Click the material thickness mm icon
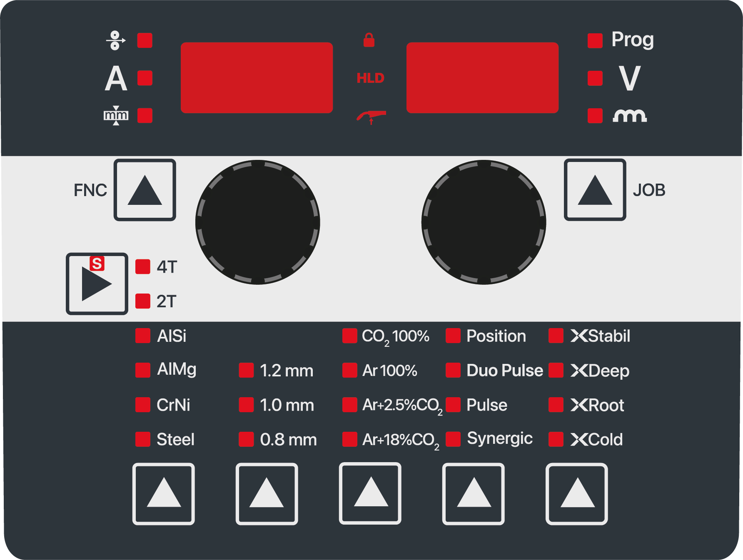Image resolution: width=743 pixels, height=560 pixels. (x=116, y=115)
